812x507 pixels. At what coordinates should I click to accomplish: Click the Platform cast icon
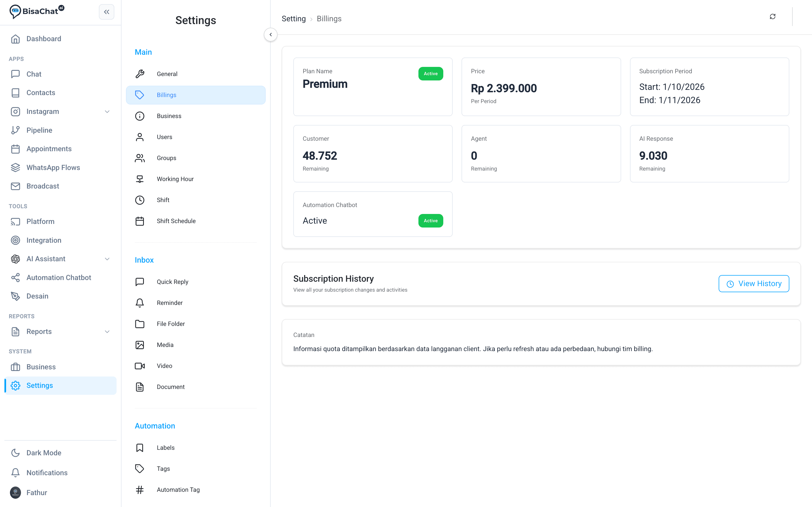click(x=15, y=222)
